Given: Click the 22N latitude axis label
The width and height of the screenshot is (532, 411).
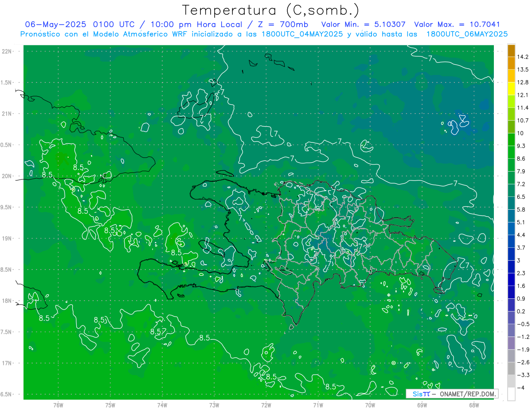Looking at the screenshot, I should (x=7, y=51).
